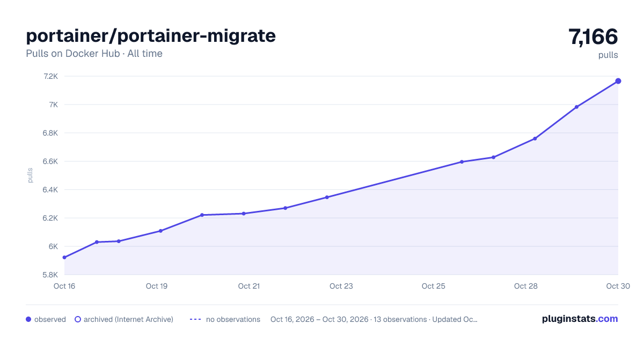Viewport: 644px width, 338px height.
Task: Select the data point just above Oct 19
Action: [160, 231]
